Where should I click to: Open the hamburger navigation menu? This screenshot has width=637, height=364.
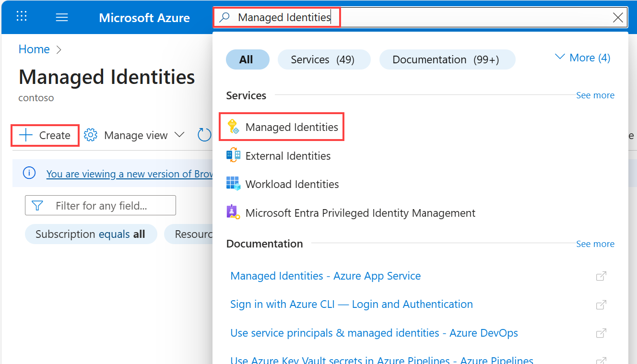point(62,18)
